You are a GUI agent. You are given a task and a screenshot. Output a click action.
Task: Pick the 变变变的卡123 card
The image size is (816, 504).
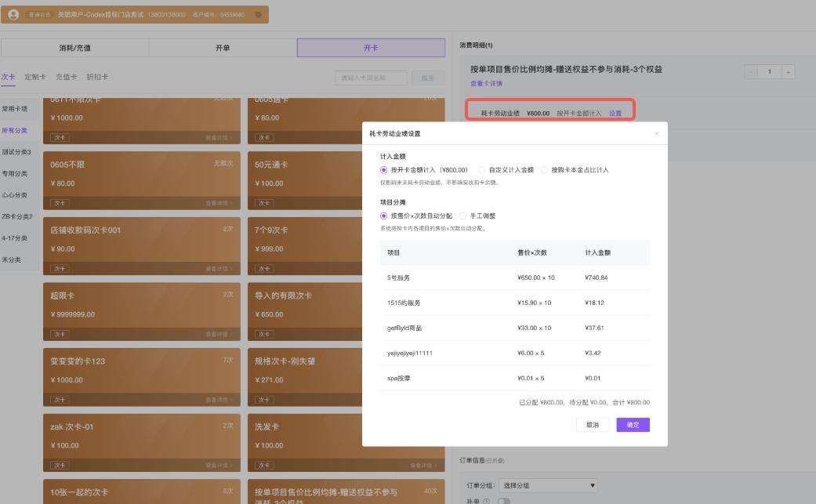click(x=142, y=377)
